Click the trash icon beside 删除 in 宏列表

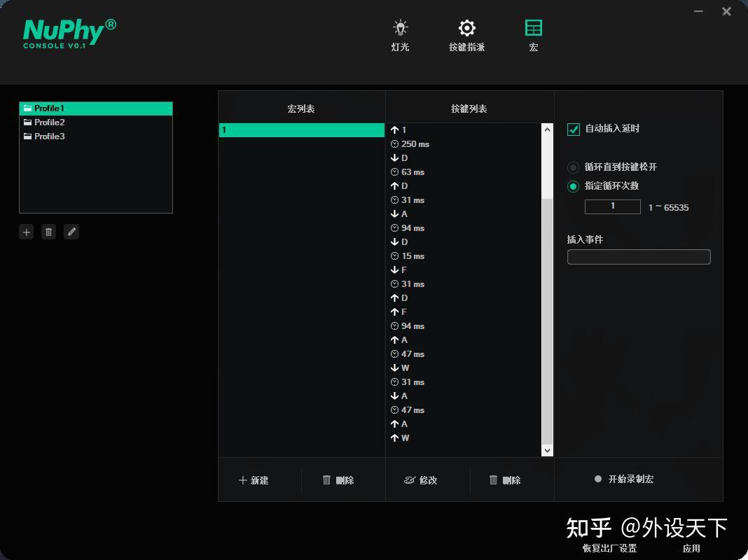coord(327,480)
